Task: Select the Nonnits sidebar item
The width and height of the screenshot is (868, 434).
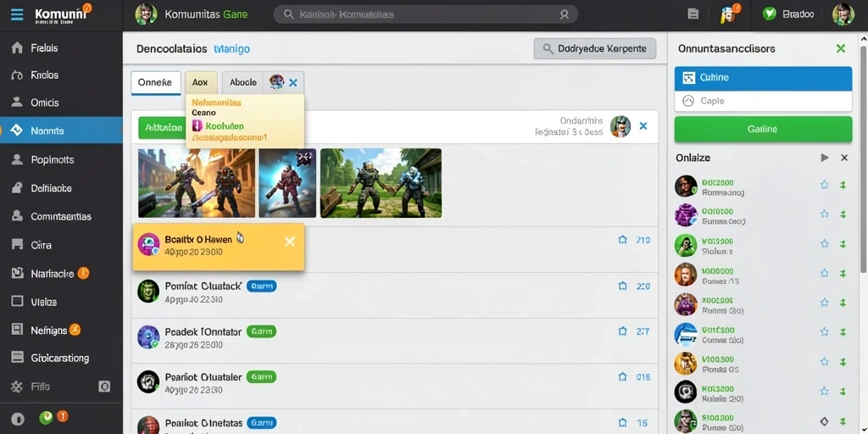Action: tap(61, 131)
